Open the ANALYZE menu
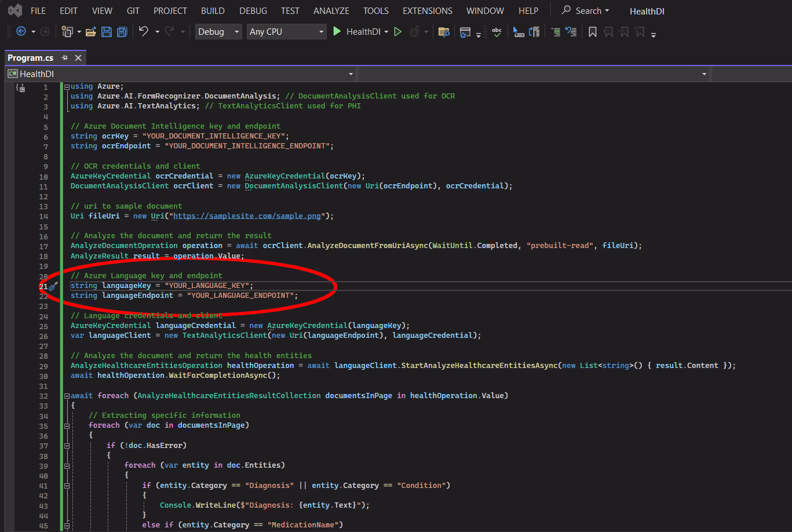This screenshot has height=532, width=792. tap(331, 10)
